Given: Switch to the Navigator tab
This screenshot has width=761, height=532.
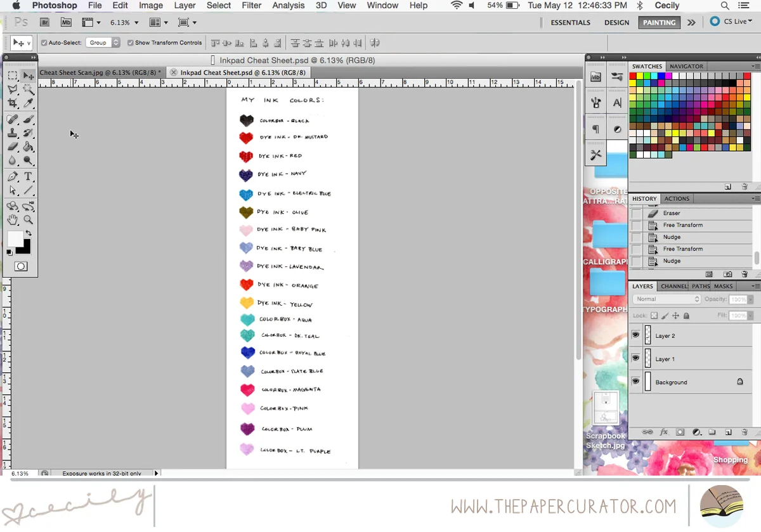Looking at the screenshot, I should click(x=686, y=66).
